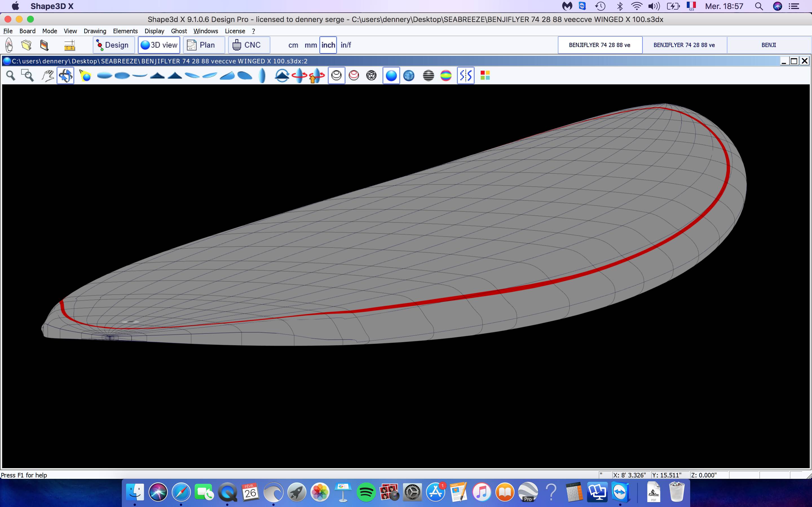This screenshot has height=507, width=812.
Task: Toggle the symmetry S|S display
Action: [x=465, y=75]
